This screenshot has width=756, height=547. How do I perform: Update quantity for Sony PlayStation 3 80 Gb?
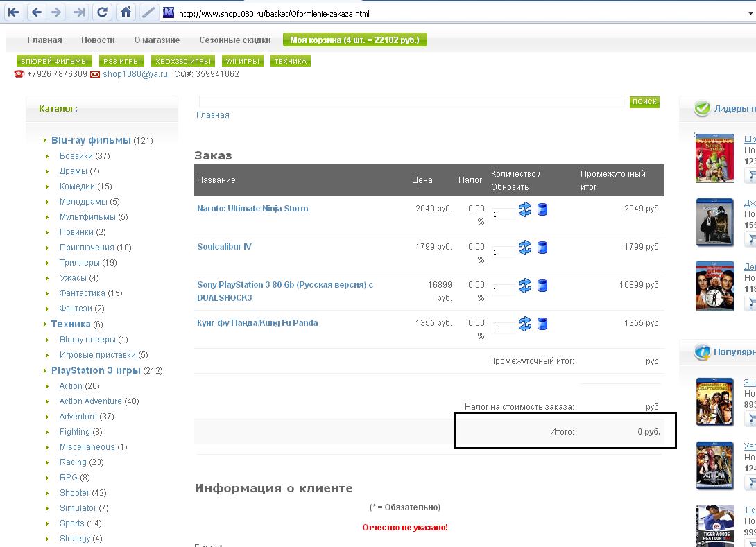524,286
